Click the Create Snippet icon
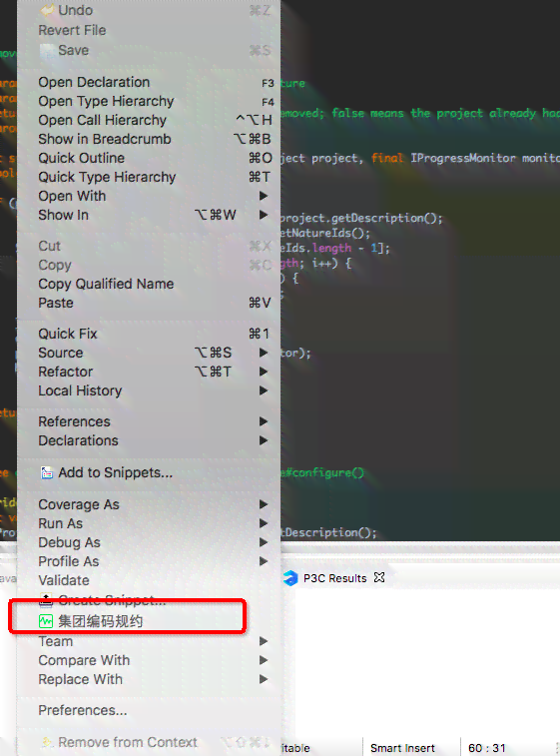The image size is (560, 756). pyautogui.click(x=46, y=600)
